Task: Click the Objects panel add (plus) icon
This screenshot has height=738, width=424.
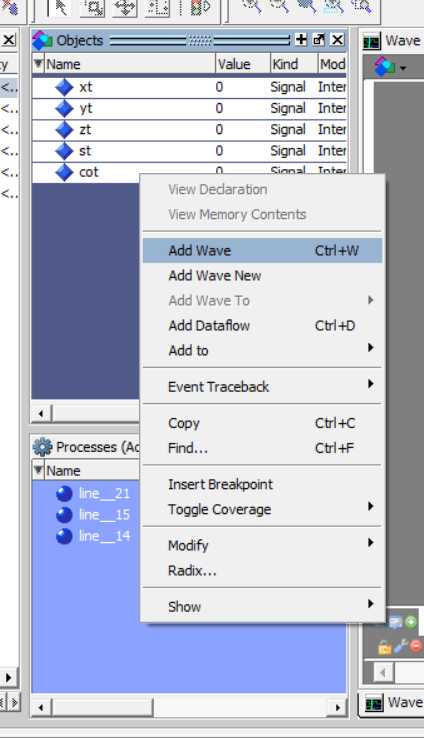Action: click(301, 40)
